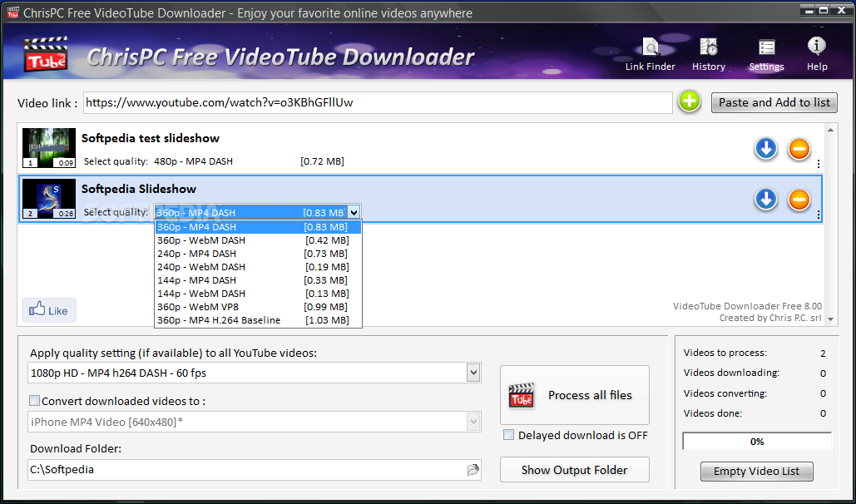
Task: Open Settings from the header
Action: [x=766, y=55]
